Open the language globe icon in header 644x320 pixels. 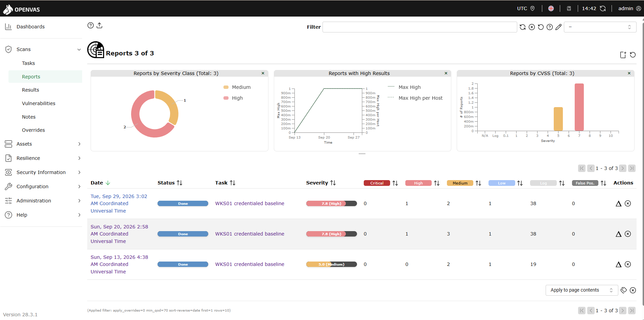(551, 8)
